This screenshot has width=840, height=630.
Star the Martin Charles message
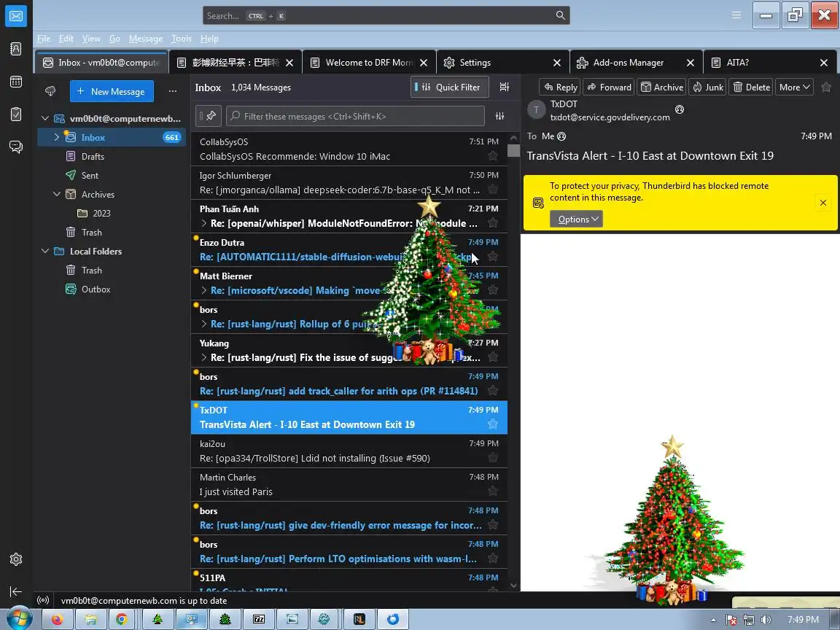(493, 491)
